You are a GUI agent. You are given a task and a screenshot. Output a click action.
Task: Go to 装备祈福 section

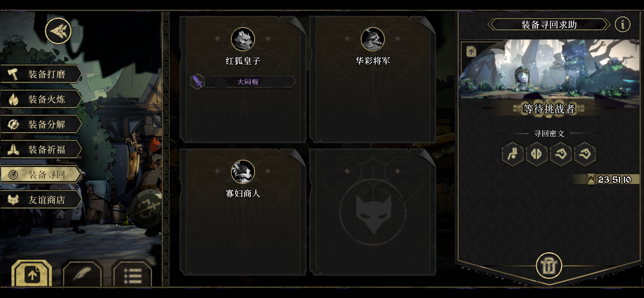click(41, 150)
